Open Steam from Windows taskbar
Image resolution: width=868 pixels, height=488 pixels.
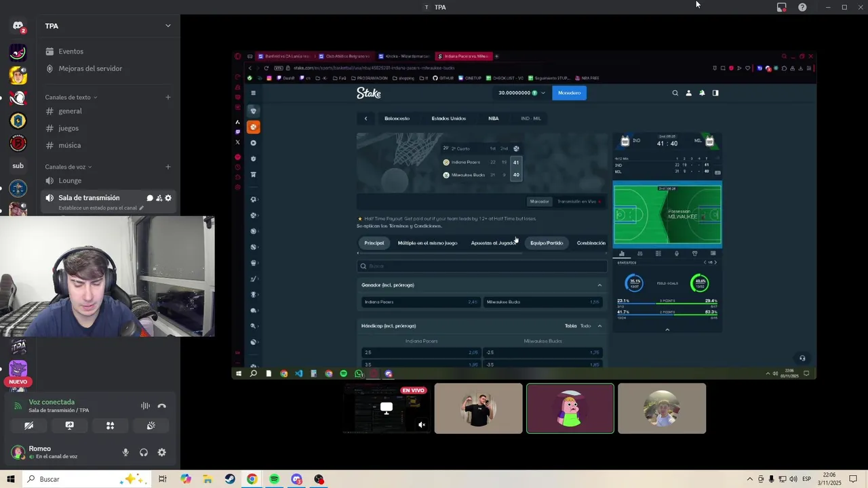click(x=230, y=479)
